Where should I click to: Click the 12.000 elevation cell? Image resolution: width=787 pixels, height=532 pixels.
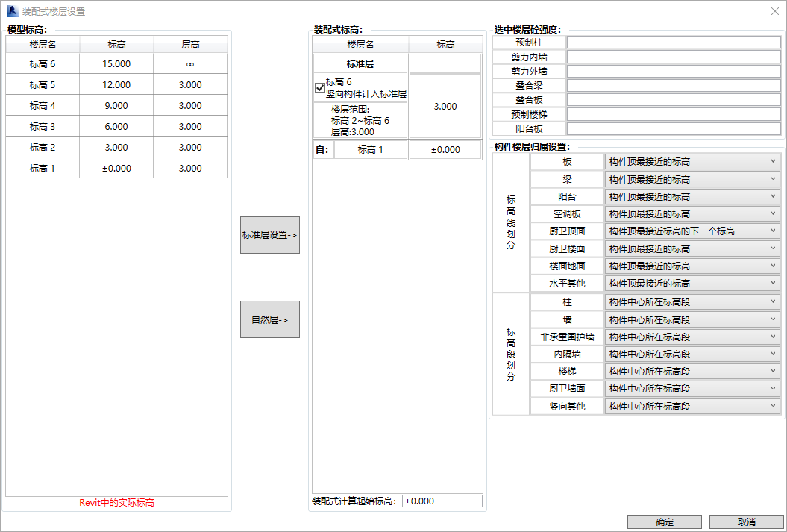coord(116,85)
